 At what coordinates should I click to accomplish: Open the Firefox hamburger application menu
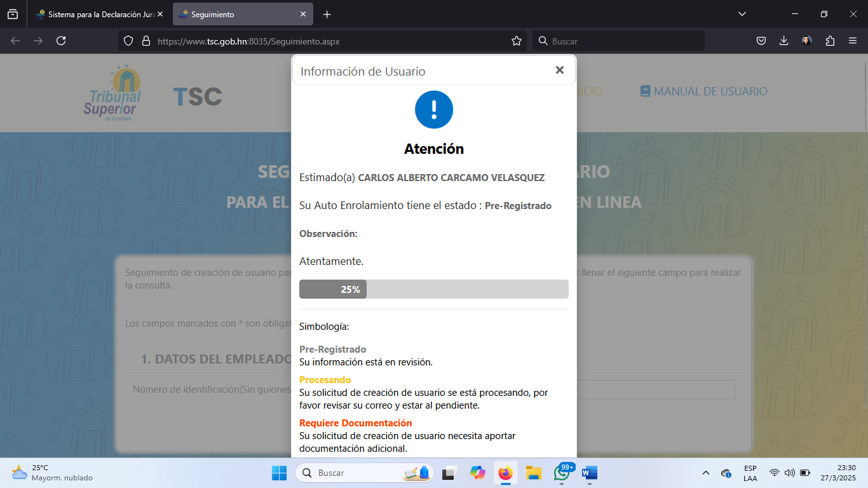(x=853, y=41)
